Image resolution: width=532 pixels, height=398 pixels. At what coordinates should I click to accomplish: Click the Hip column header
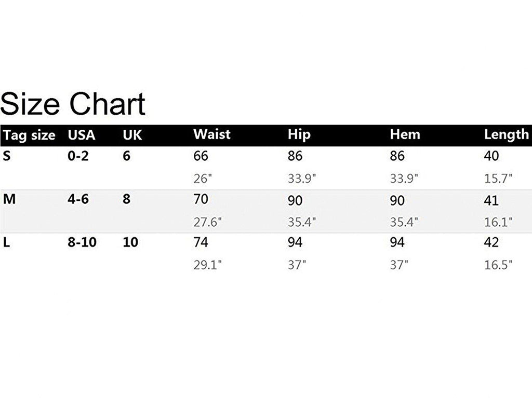299,134
